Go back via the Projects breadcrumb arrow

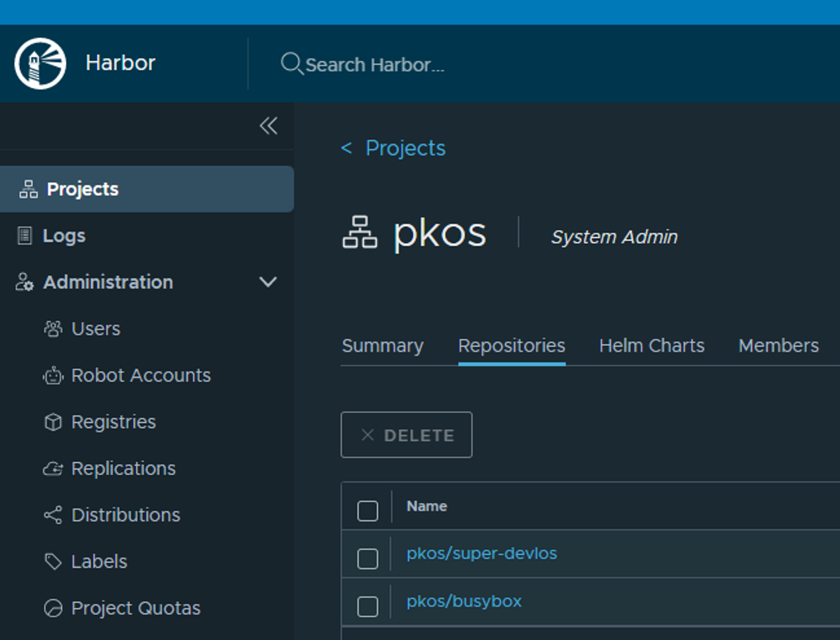click(346, 148)
